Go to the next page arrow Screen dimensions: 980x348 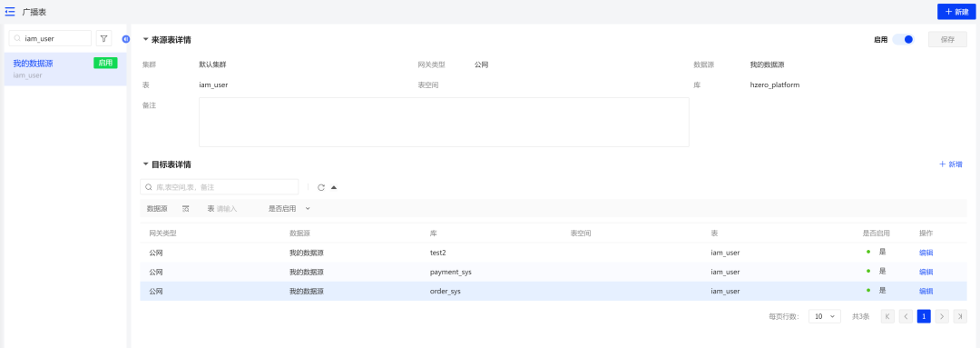(x=943, y=317)
